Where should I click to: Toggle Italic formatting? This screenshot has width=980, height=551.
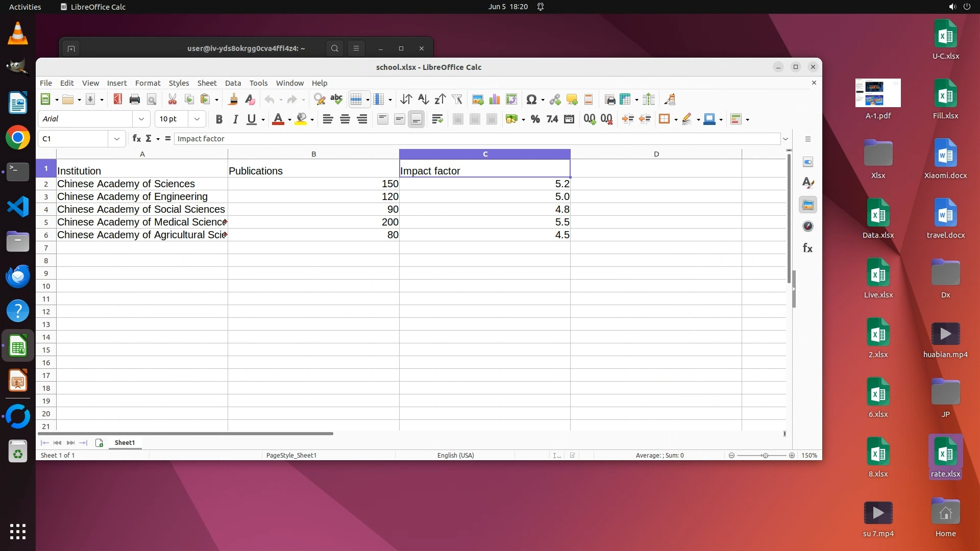tap(235, 119)
